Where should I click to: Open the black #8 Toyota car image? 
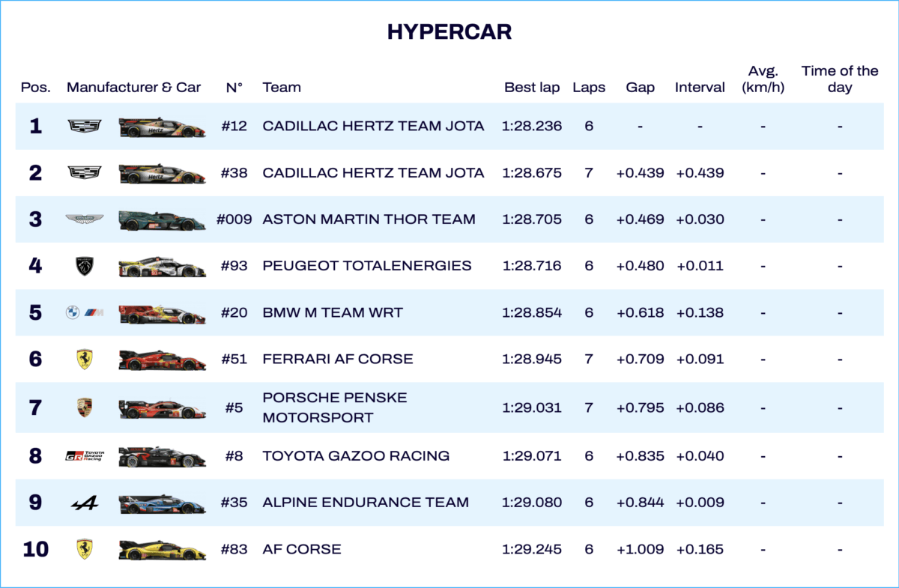click(x=162, y=456)
